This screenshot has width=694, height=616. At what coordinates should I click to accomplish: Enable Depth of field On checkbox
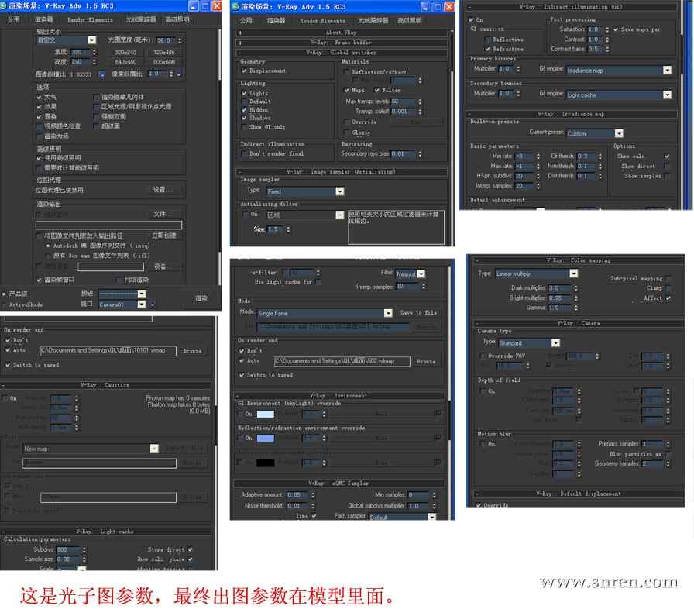(483, 391)
